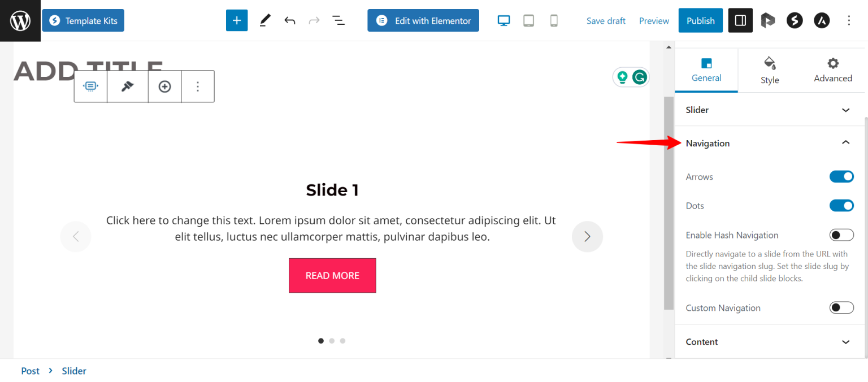Screen dimensions: 868x382
Task: Turn off the Dots toggle
Action: click(841, 205)
